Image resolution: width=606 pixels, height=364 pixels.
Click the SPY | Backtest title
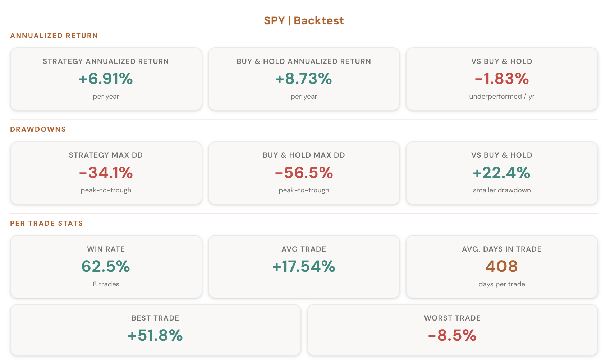coord(304,20)
